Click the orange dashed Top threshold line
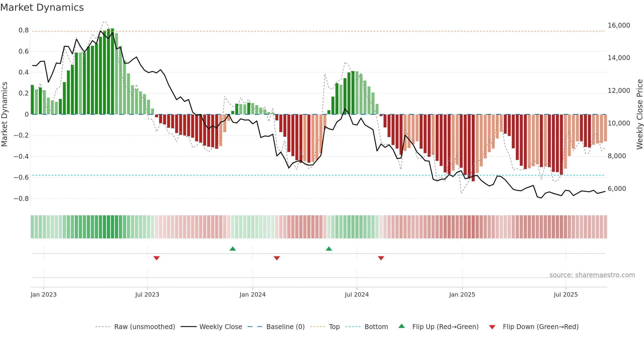 [x=318, y=32]
